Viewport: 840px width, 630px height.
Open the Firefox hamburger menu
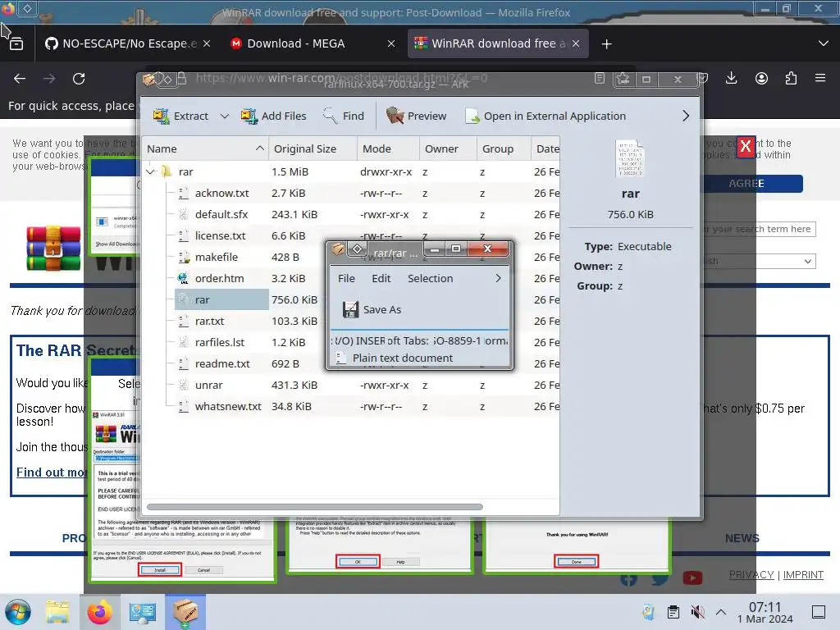pyautogui.click(x=820, y=78)
